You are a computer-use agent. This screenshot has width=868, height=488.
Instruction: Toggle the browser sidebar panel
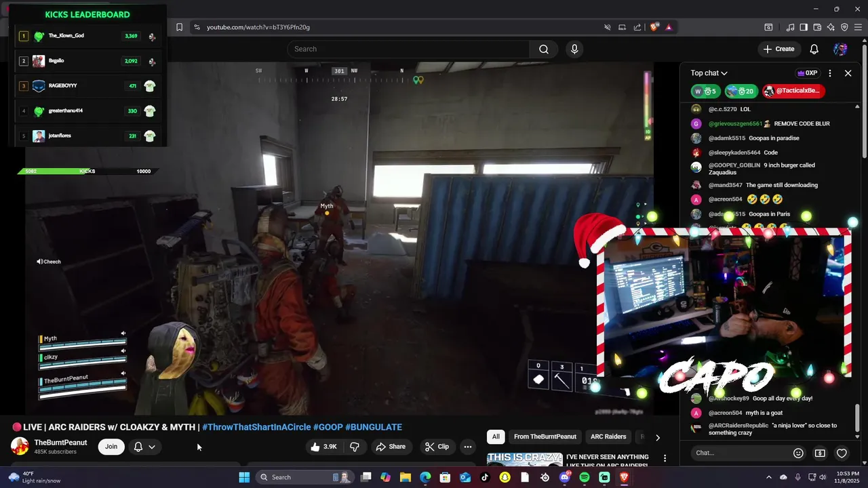point(804,27)
